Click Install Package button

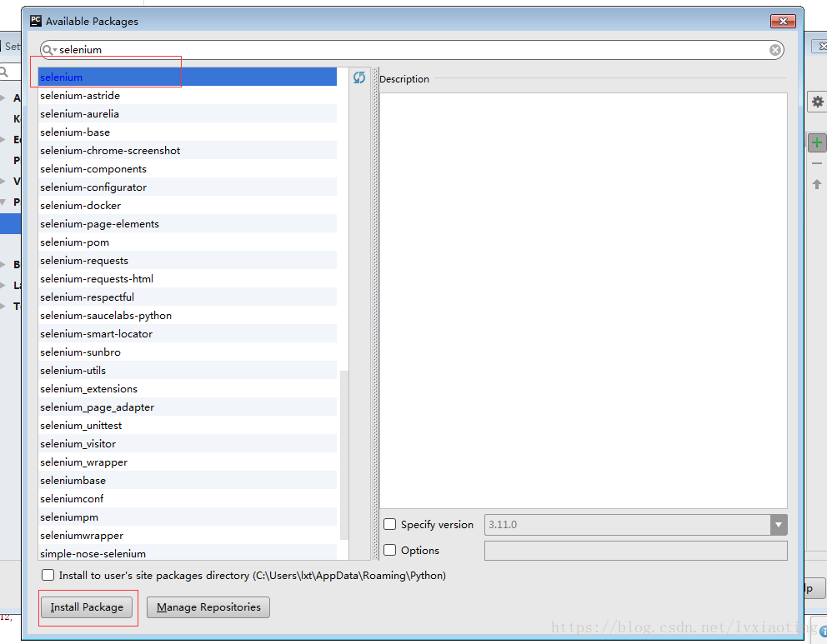87,607
